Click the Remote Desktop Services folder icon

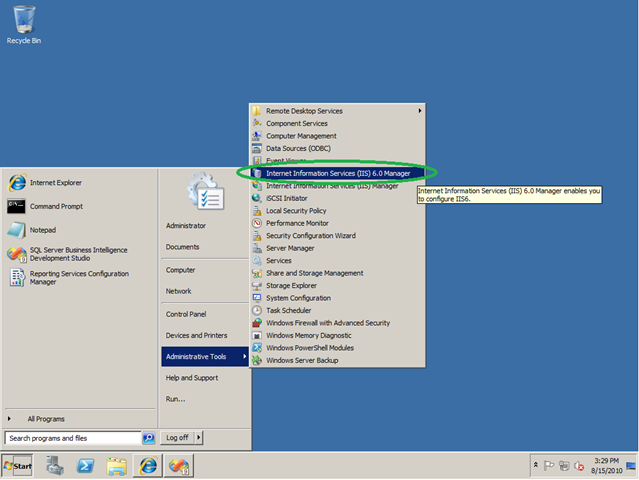[257, 111]
